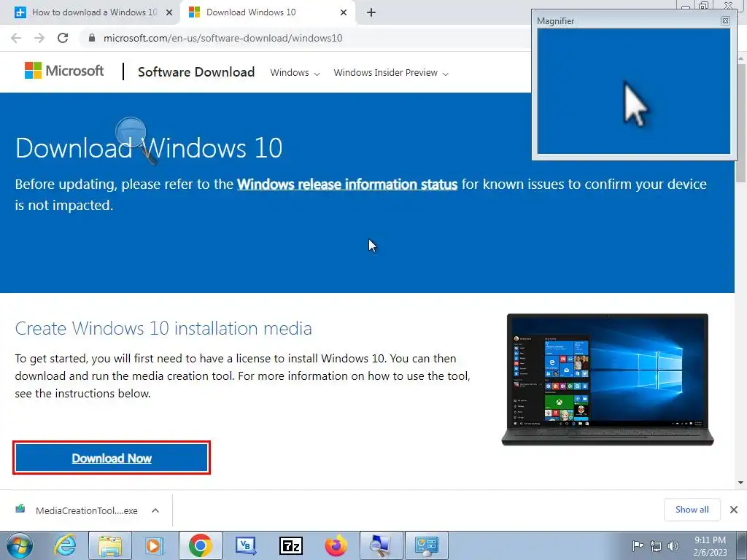Close the Magnifier window
This screenshot has height=560, width=747.
pyautogui.click(x=725, y=20)
